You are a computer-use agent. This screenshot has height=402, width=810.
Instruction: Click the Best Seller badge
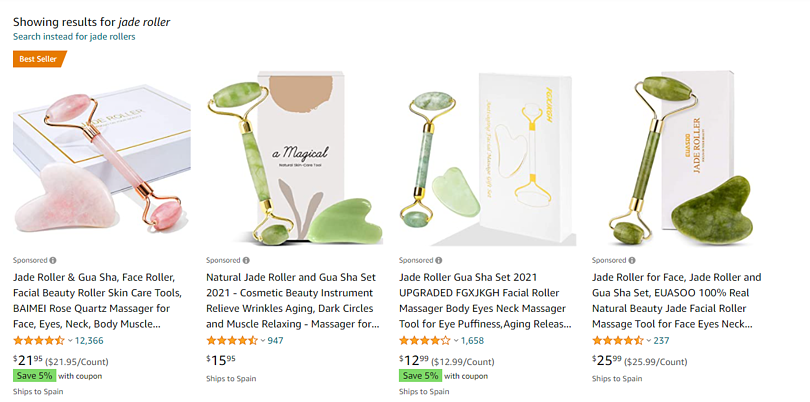coord(40,59)
